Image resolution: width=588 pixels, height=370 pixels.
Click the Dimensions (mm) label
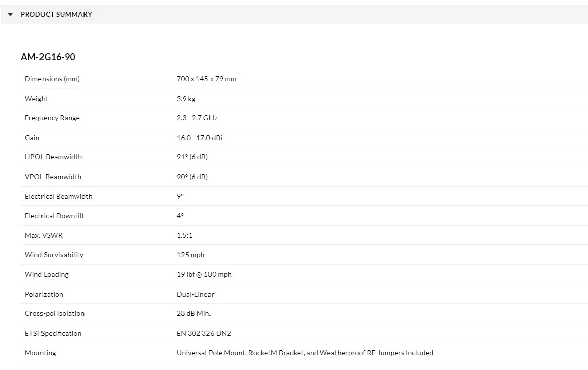(x=52, y=79)
